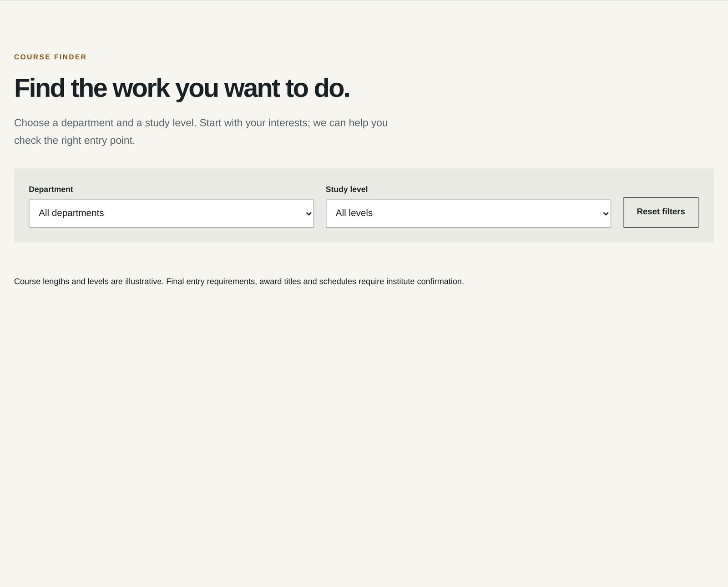Click the heading "Find the work you want to do."

coord(182,88)
